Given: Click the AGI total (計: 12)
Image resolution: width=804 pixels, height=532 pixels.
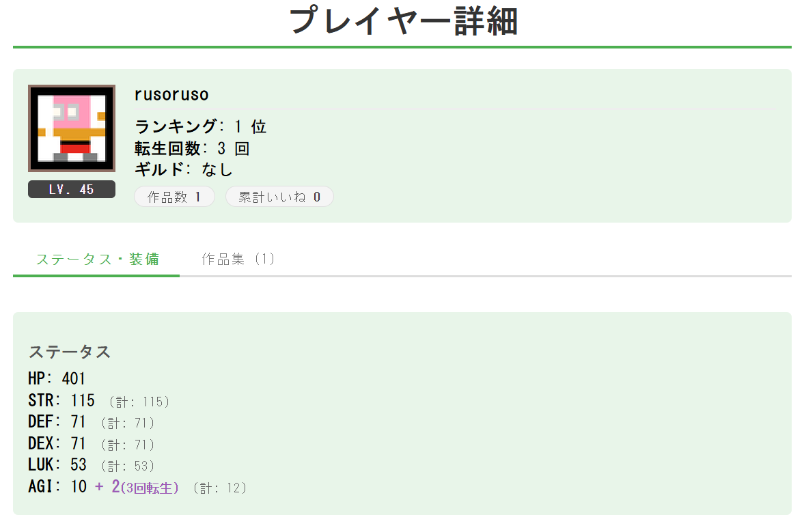Looking at the screenshot, I should click(x=219, y=488).
